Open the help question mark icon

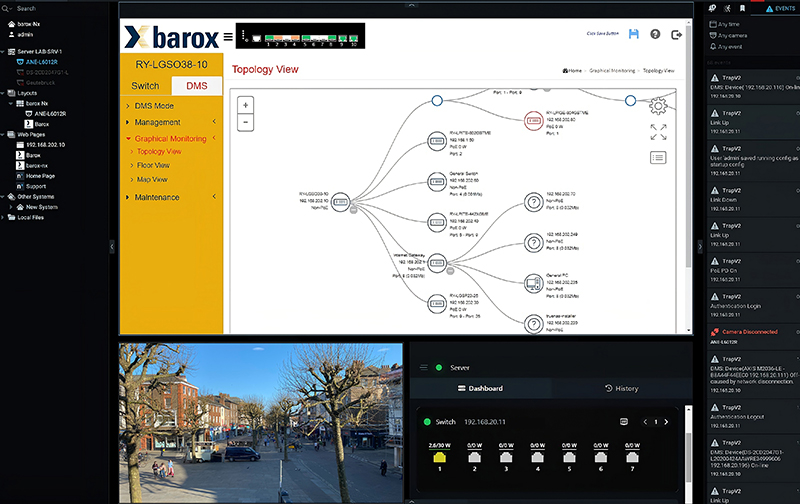[x=655, y=35]
